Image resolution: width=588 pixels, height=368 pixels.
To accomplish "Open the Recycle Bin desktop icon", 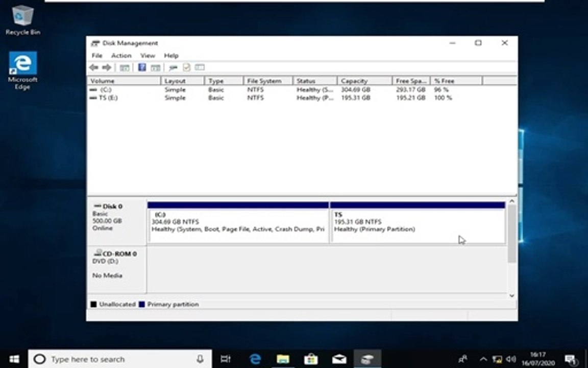I will [23, 20].
